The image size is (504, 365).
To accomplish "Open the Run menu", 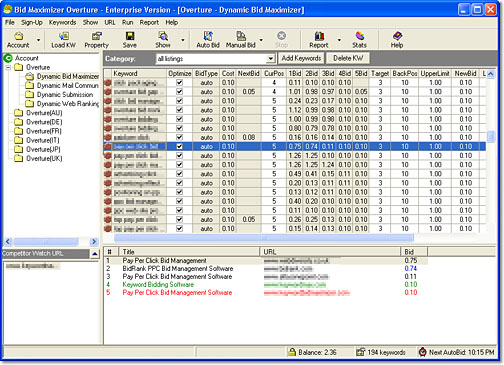I will (127, 23).
